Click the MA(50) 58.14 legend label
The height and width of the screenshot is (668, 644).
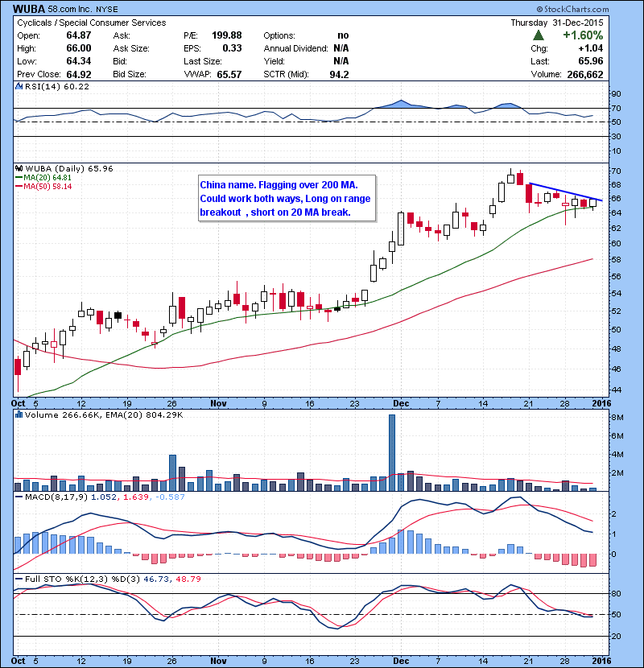47,187
